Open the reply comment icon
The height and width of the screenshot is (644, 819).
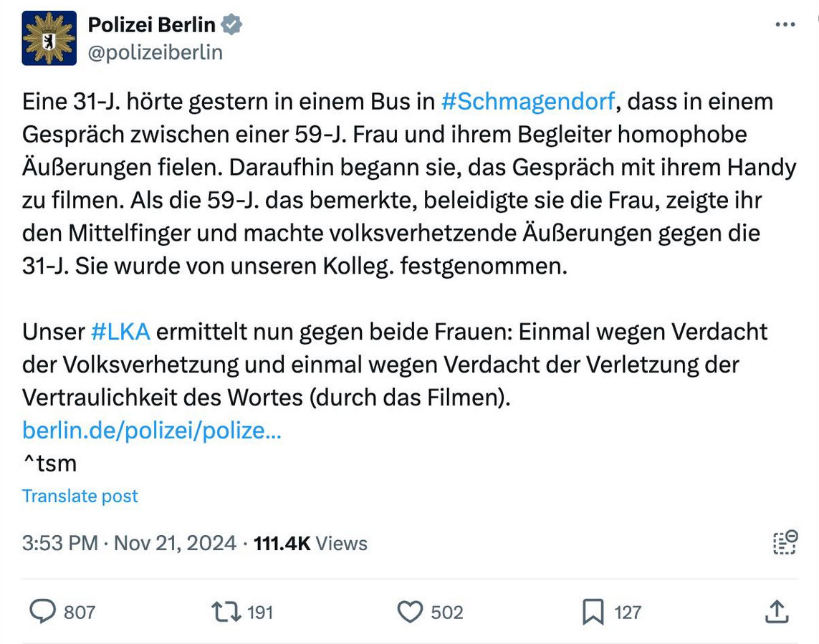[42, 612]
